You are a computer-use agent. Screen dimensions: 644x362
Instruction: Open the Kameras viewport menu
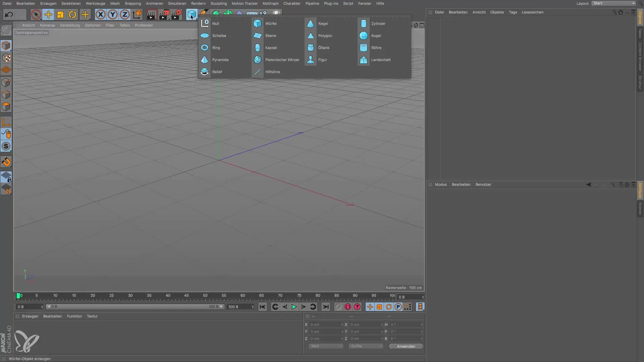(x=47, y=25)
